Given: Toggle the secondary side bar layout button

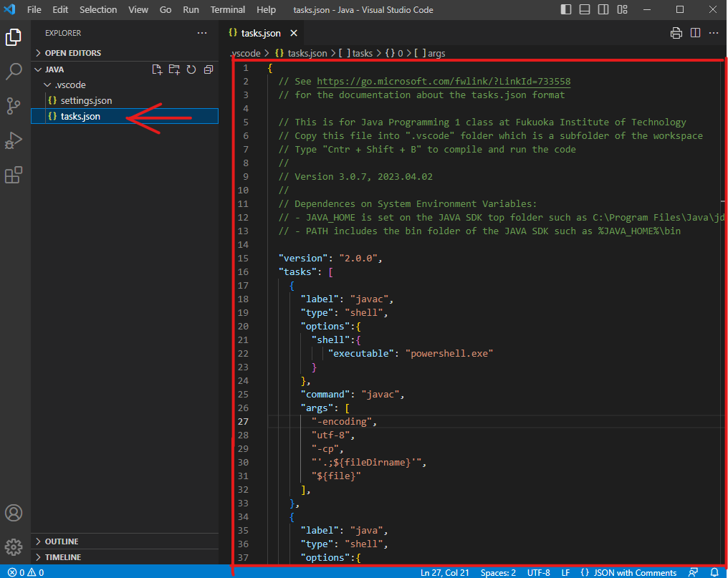Looking at the screenshot, I should point(603,10).
